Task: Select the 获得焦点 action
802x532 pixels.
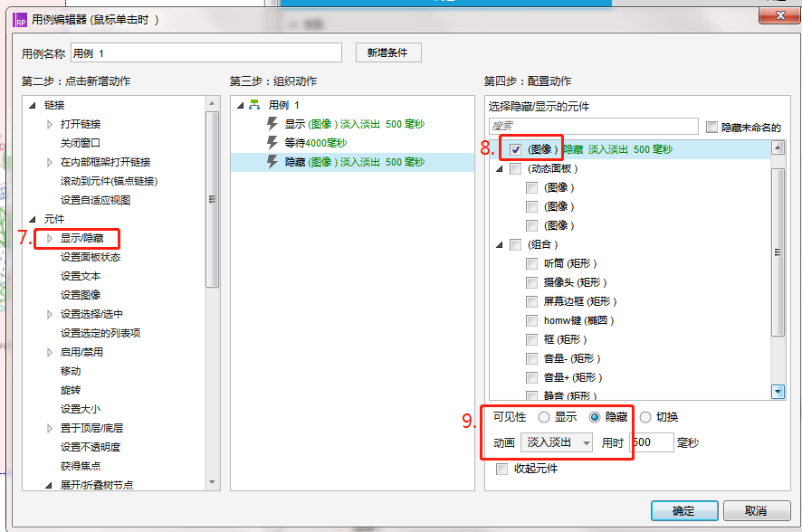Action: pos(81,466)
